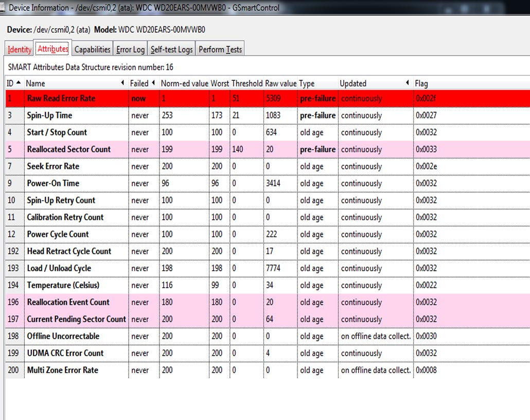Select the Reallocated Sector Count row
The width and height of the screenshot is (530, 420).
pyautogui.click(x=268, y=149)
